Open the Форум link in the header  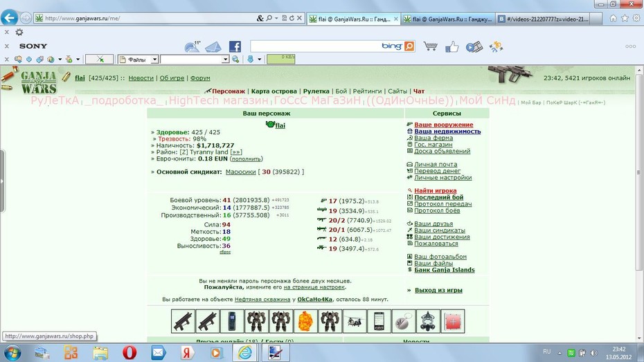pos(200,78)
